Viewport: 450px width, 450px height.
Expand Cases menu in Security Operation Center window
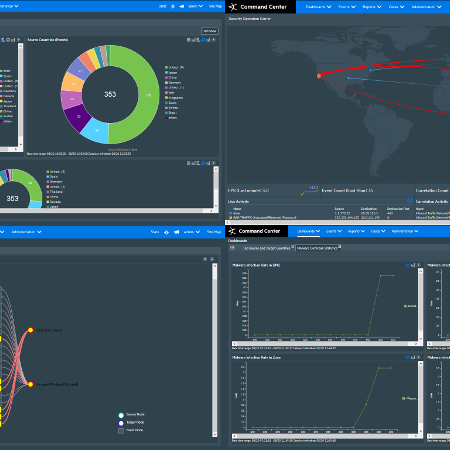click(396, 7)
